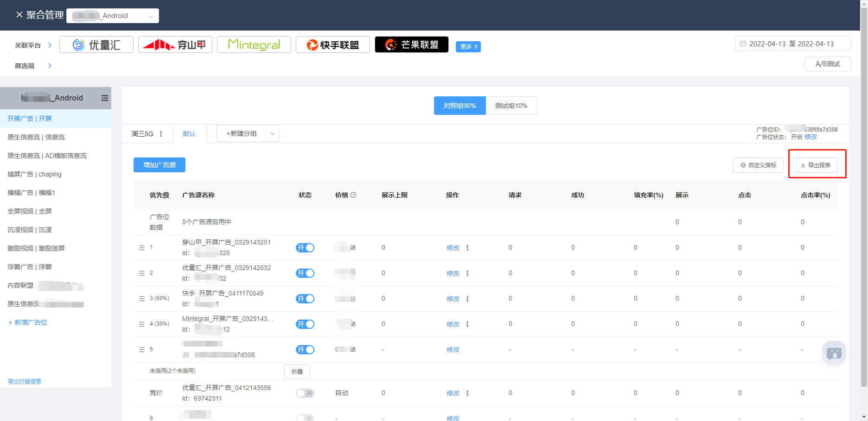The image size is (868, 421).
Task: Click 增加广告源 button
Action: [160, 165]
